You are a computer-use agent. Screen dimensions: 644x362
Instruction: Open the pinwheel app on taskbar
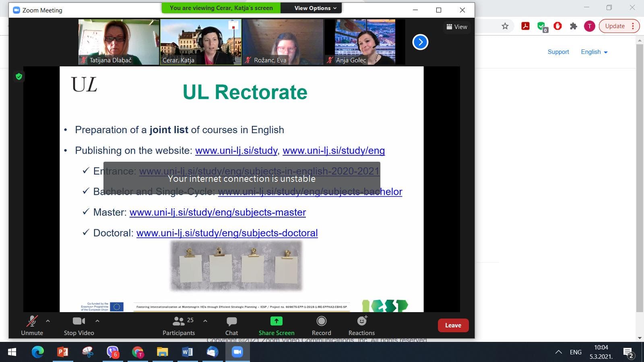pos(88,352)
